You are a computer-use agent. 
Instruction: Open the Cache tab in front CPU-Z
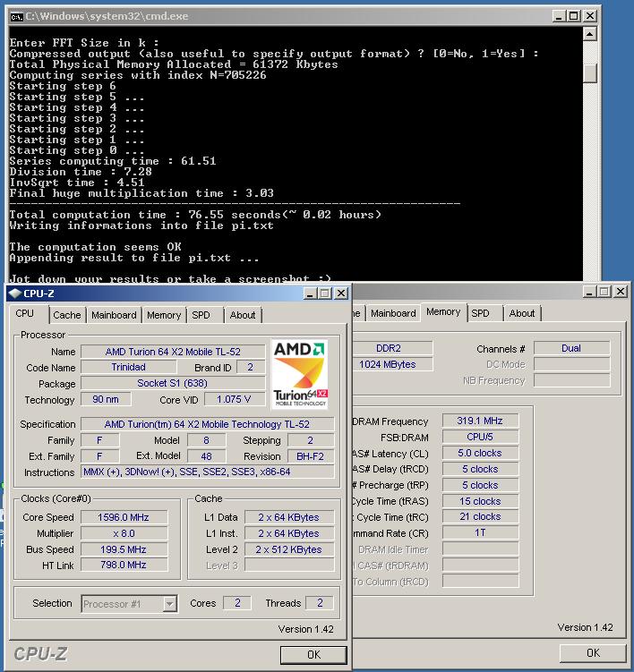67,315
